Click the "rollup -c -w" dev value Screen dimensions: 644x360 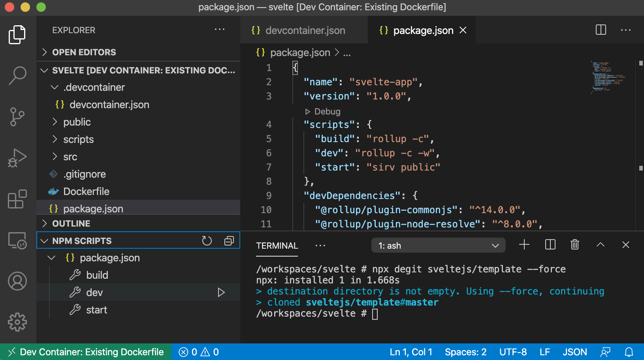coord(395,153)
